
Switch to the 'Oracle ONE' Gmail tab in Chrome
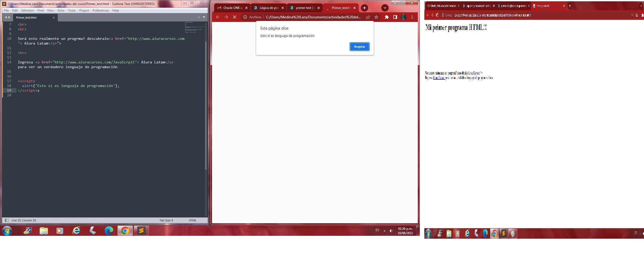(x=232, y=8)
